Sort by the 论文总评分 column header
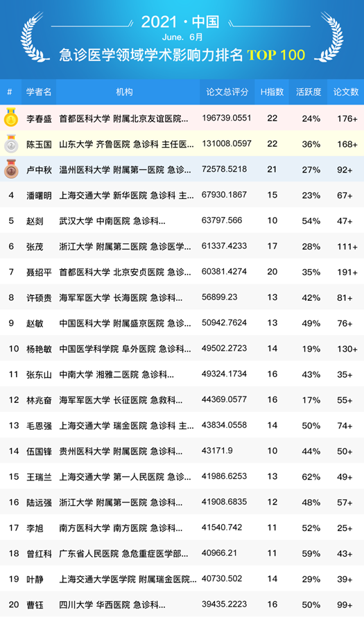 [227, 92]
